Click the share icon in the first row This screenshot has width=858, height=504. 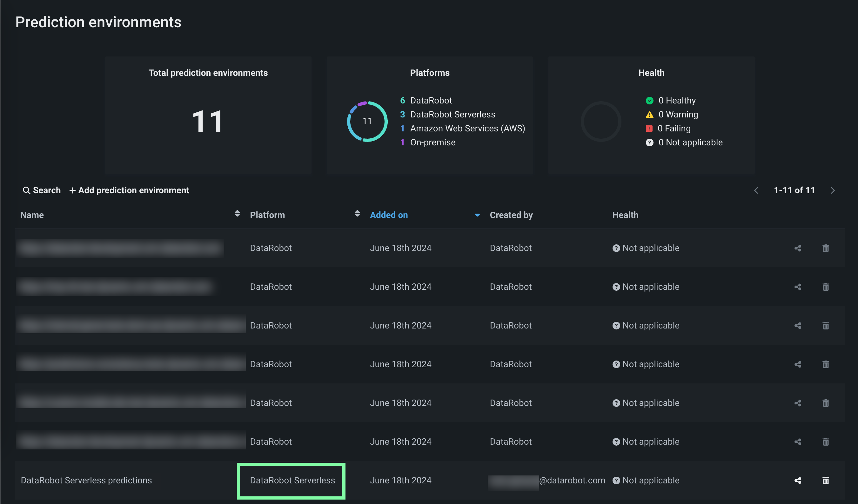tap(797, 248)
